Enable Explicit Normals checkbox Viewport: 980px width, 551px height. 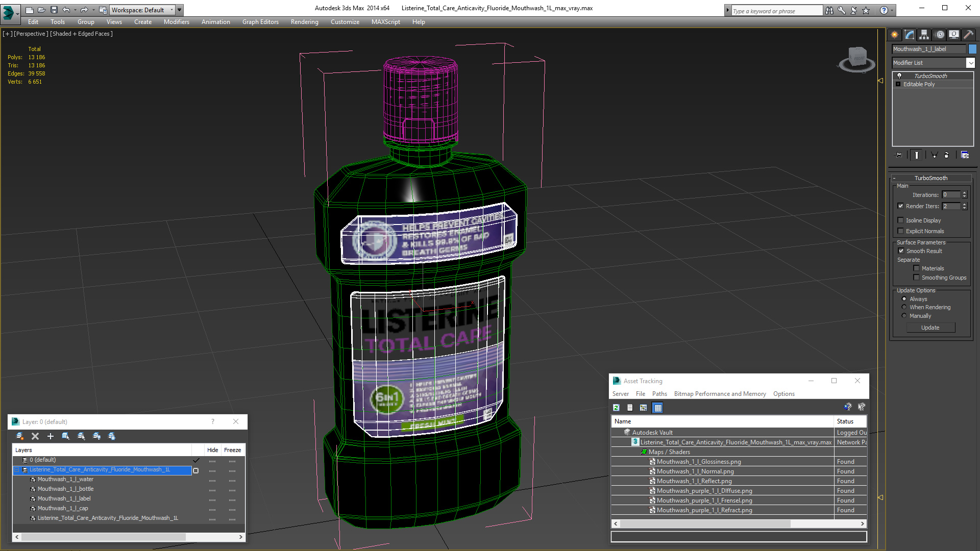pos(900,231)
